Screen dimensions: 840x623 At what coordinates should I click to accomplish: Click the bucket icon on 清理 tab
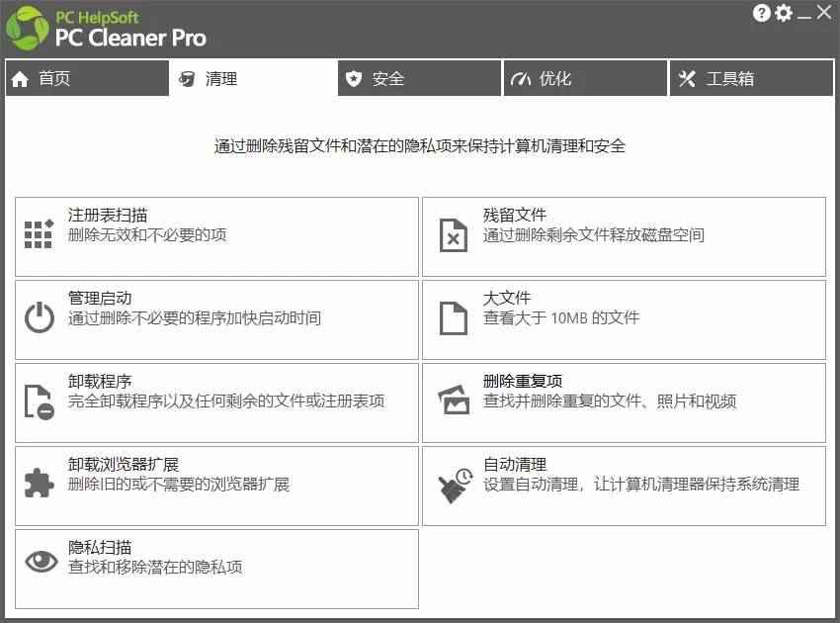pos(187,79)
